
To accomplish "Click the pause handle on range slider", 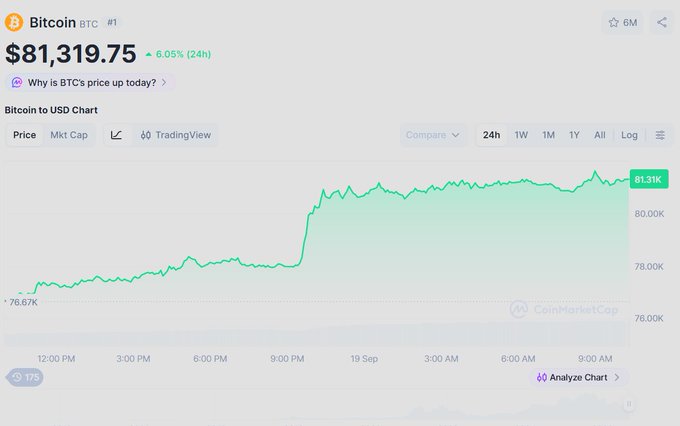I will point(629,404).
